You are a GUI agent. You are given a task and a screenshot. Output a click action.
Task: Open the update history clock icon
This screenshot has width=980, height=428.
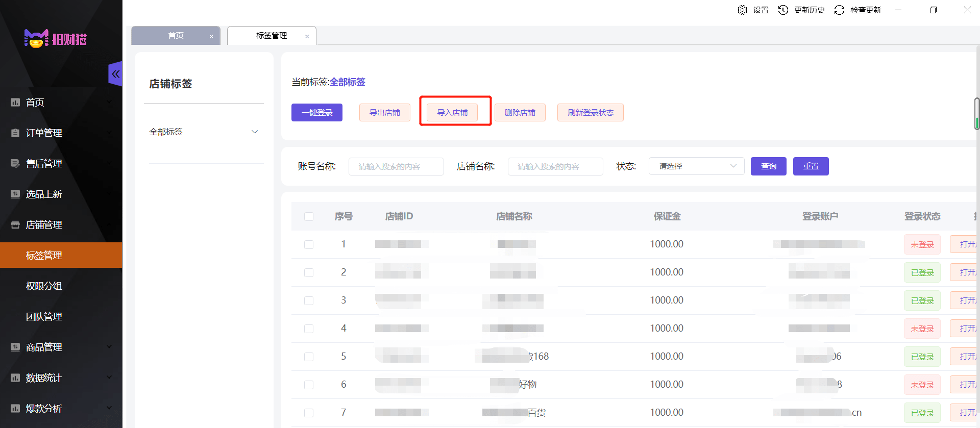[783, 10]
